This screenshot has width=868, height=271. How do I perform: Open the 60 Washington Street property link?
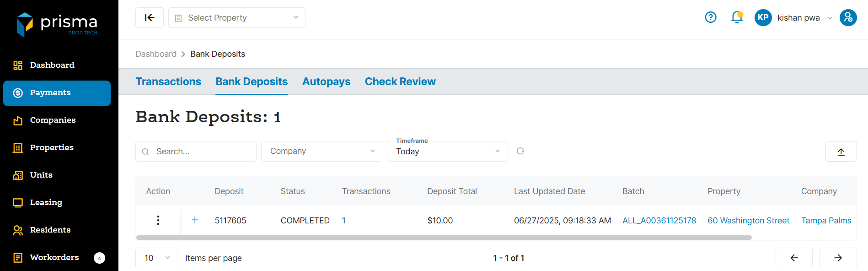point(748,220)
